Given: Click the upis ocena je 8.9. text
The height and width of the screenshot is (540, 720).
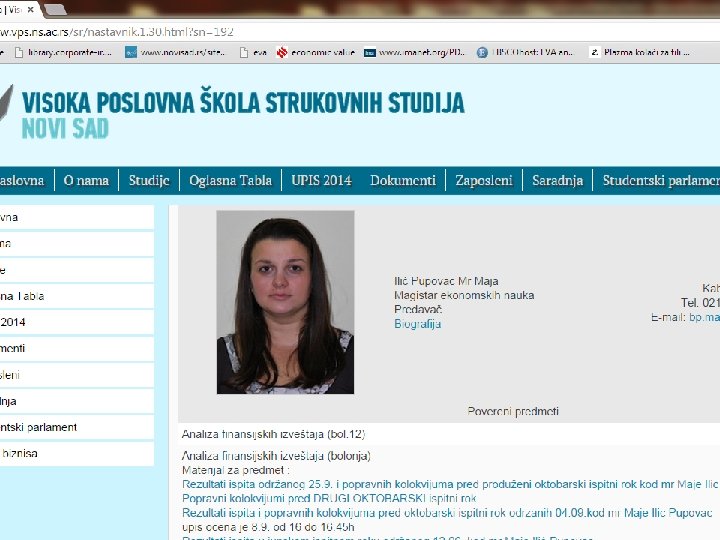Looking at the screenshot, I should [x=268, y=527].
